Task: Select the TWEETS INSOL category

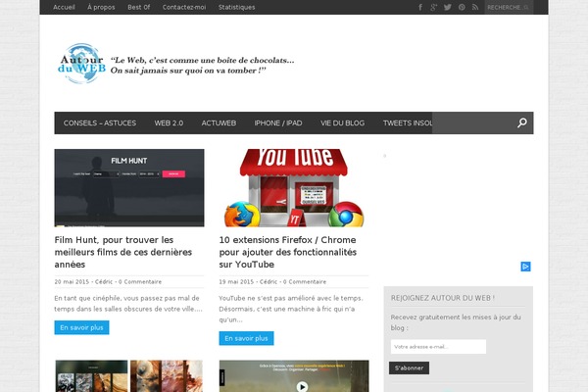Action: pyautogui.click(x=408, y=123)
